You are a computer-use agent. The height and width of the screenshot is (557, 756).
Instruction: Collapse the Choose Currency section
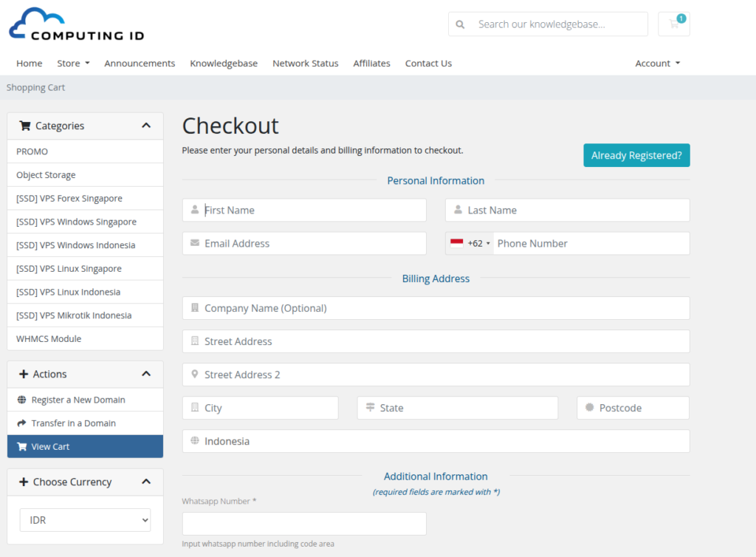[146, 482]
